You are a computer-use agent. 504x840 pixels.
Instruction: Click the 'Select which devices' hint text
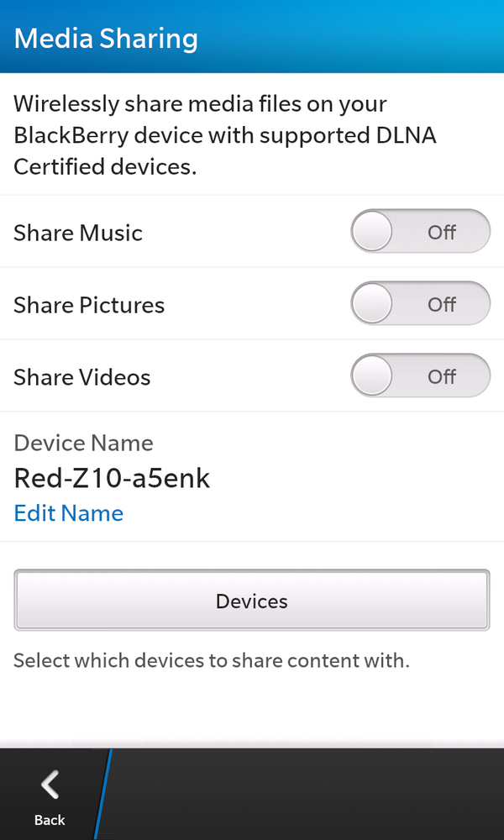click(x=212, y=660)
